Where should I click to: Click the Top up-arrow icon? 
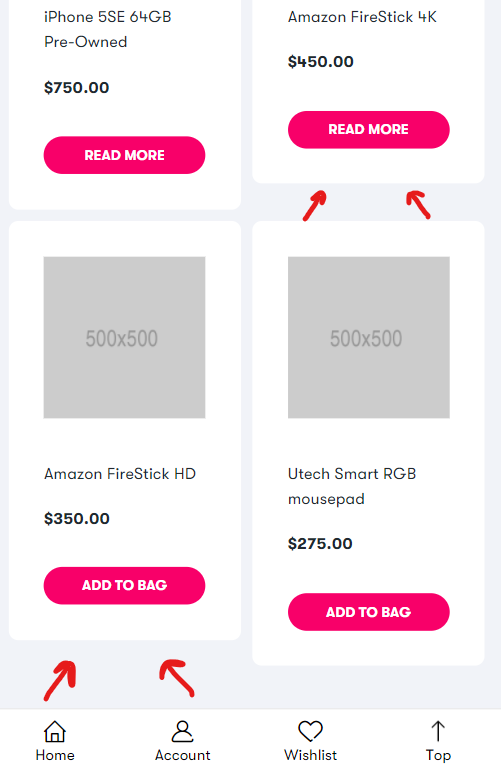[x=438, y=731]
